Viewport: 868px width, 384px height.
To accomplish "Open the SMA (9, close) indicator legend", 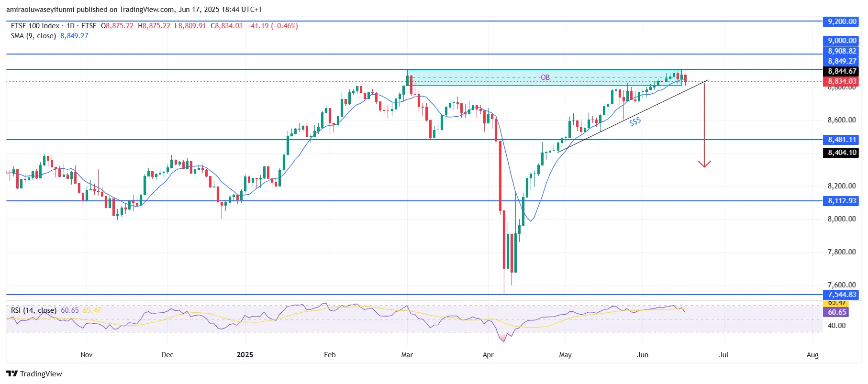I will click(x=33, y=36).
